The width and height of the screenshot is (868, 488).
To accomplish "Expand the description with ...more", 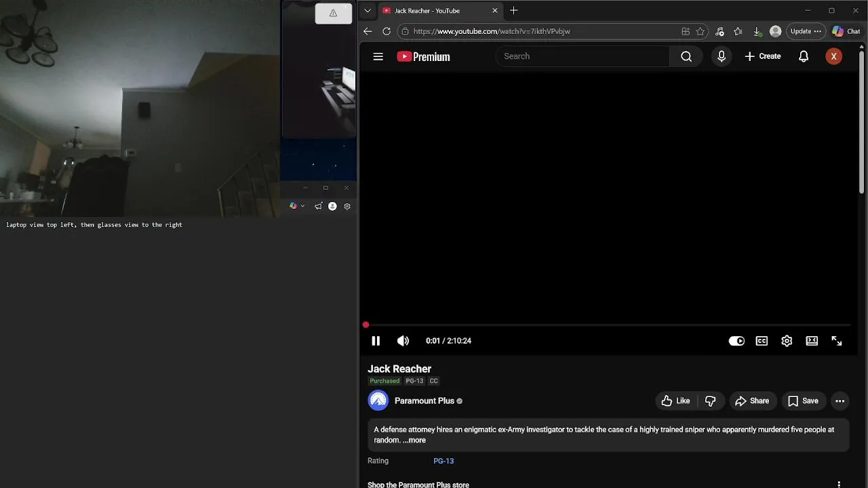I will click(x=414, y=441).
